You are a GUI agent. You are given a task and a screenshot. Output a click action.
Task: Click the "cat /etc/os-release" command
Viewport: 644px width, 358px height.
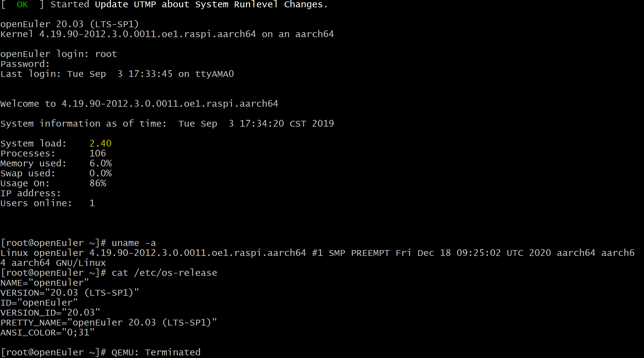[x=164, y=273]
